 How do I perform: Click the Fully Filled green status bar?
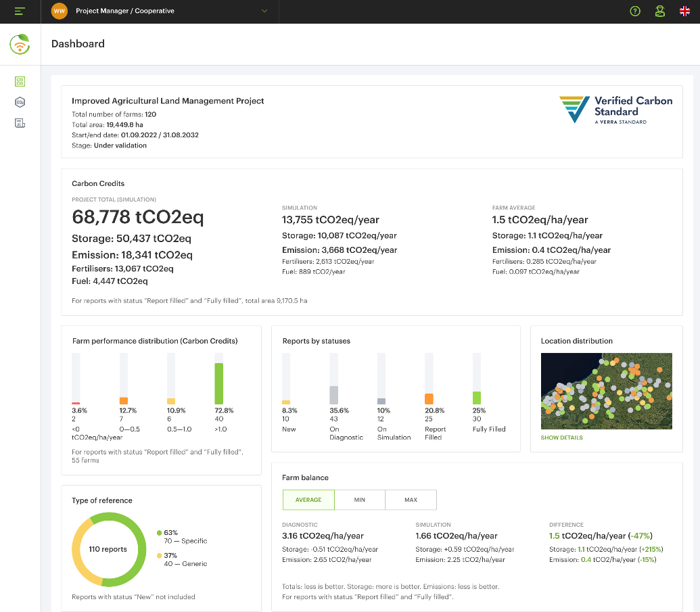click(x=477, y=398)
